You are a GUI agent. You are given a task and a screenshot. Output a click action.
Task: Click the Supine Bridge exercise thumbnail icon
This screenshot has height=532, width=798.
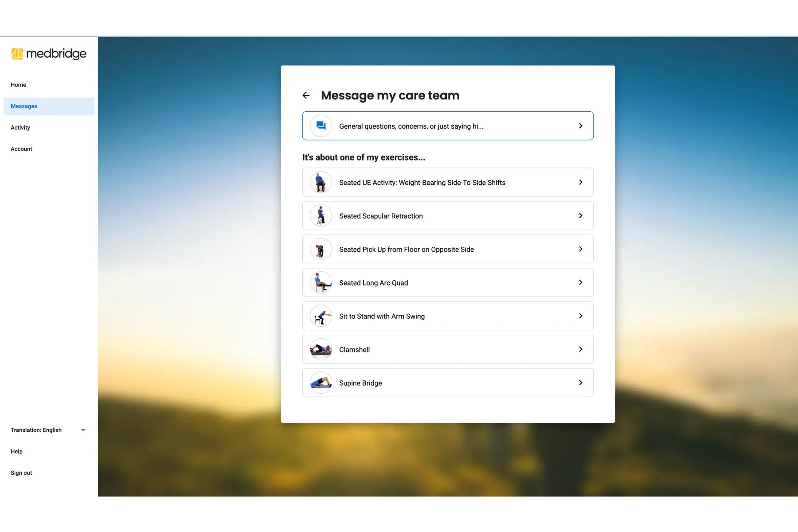point(321,383)
